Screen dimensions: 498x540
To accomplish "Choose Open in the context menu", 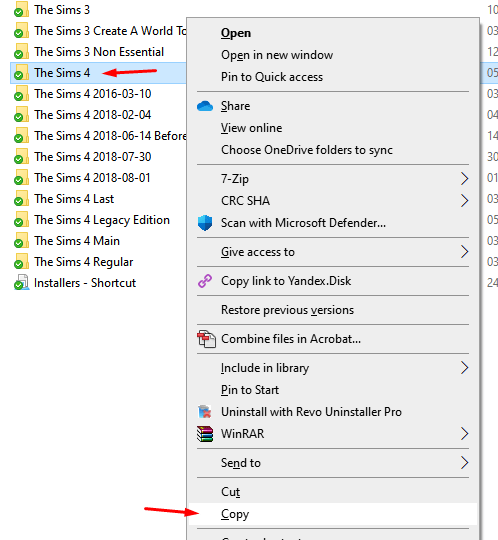I will pyautogui.click(x=333, y=33).
